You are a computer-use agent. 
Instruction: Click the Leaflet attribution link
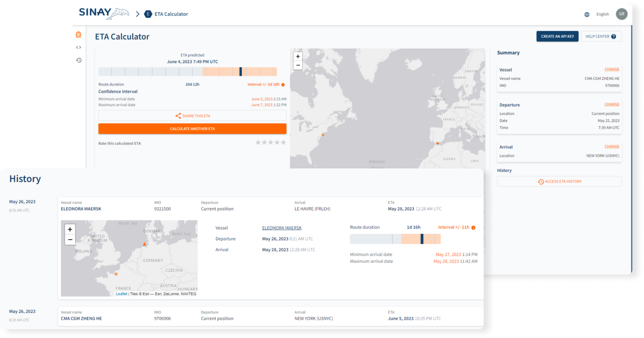pos(121,294)
